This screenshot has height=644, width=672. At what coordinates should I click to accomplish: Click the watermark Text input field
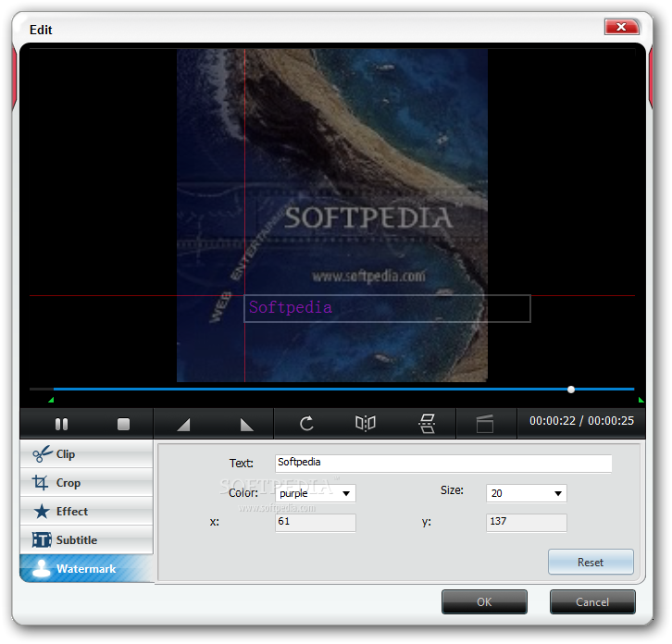coord(443,464)
